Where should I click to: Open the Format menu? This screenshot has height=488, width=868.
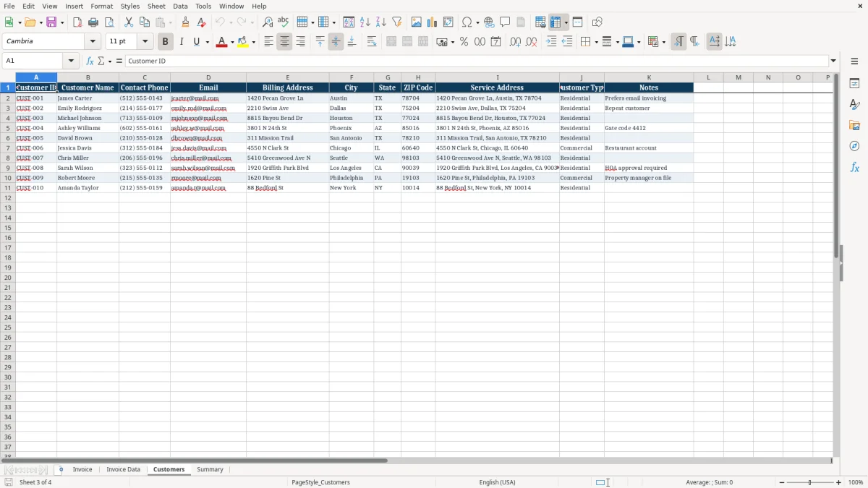click(101, 6)
